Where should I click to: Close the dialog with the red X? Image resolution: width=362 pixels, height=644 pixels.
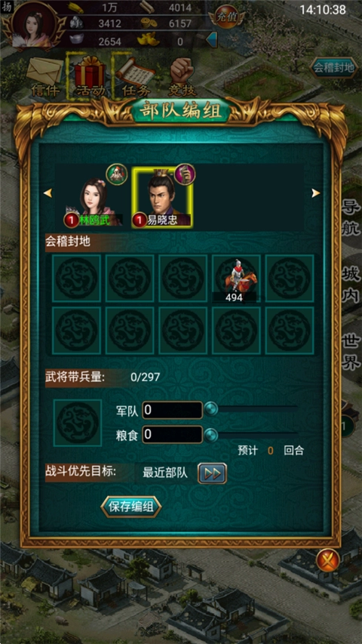[328, 559]
